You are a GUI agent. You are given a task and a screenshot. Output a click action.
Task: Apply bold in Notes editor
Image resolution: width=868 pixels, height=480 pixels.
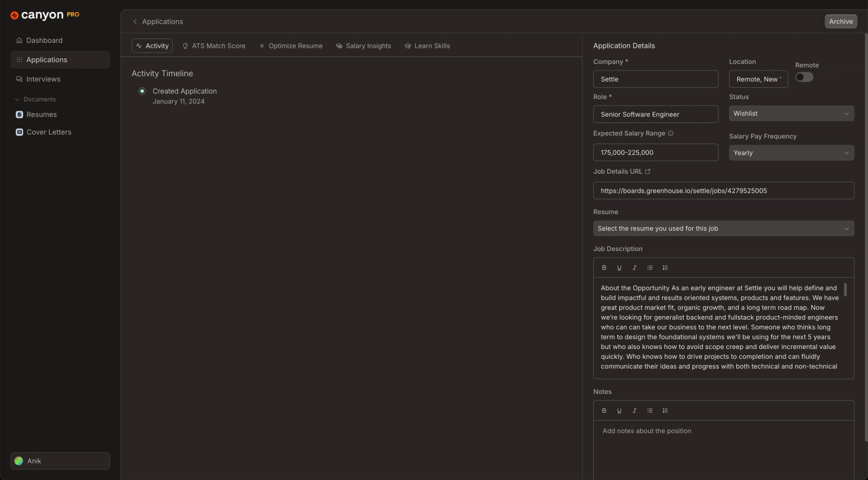click(604, 410)
